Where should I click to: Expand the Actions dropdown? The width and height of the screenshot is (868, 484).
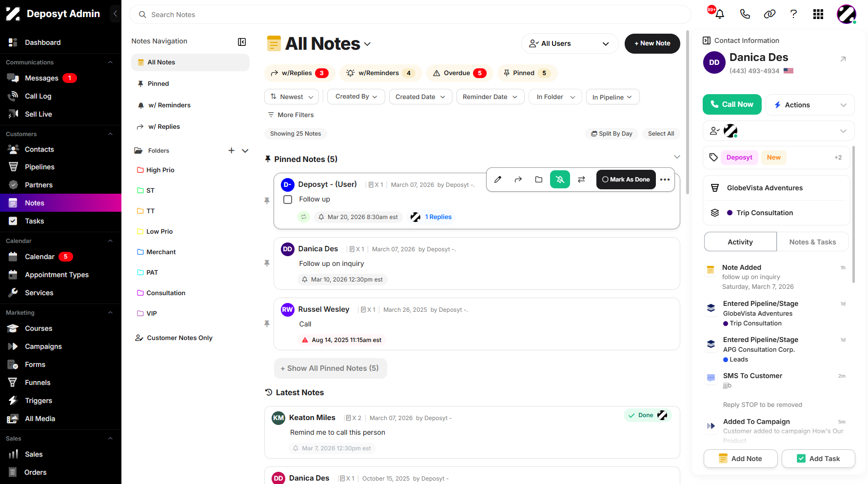click(x=810, y=105)
